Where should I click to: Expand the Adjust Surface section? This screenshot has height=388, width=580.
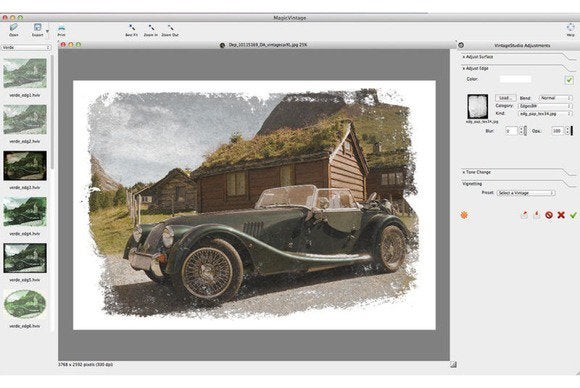pyautogui.click(x=478, y=57)
